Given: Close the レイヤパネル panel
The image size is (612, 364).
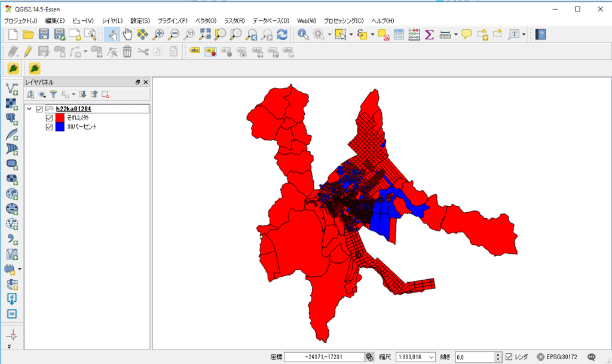Looking at the screenshot, I should (146, 82).
